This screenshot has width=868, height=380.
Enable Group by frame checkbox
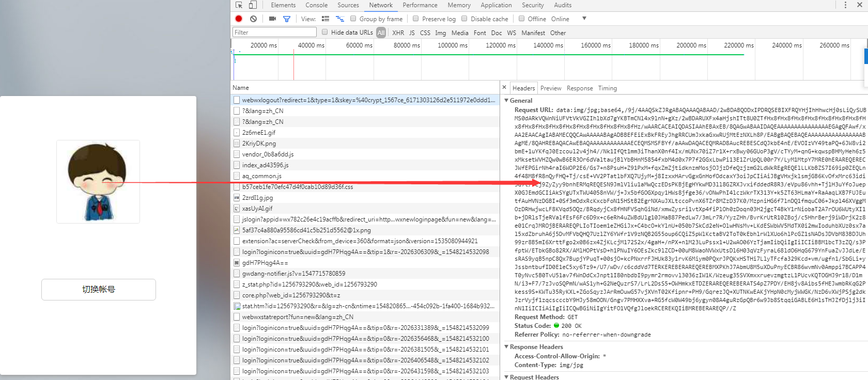(x=353, y=19)
